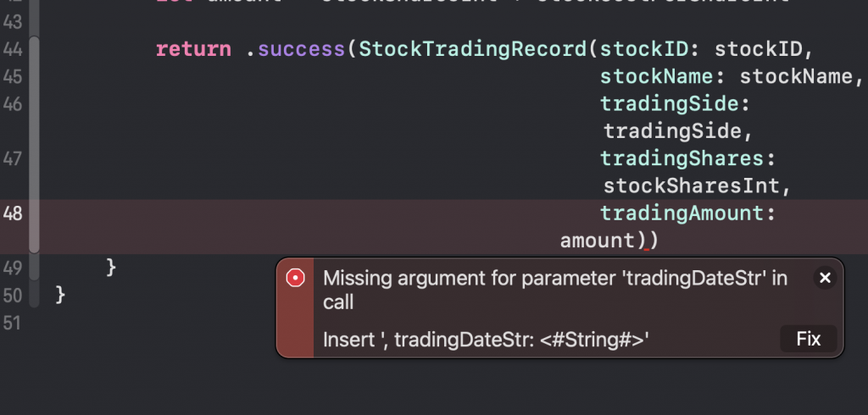Click the red error icon in popup
Viewport: 868px width, 415px height.
[x=295, y=278]
